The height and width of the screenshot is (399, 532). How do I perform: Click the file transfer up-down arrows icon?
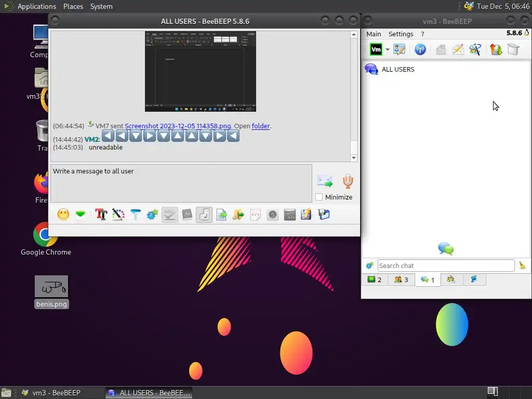[496, 49]
